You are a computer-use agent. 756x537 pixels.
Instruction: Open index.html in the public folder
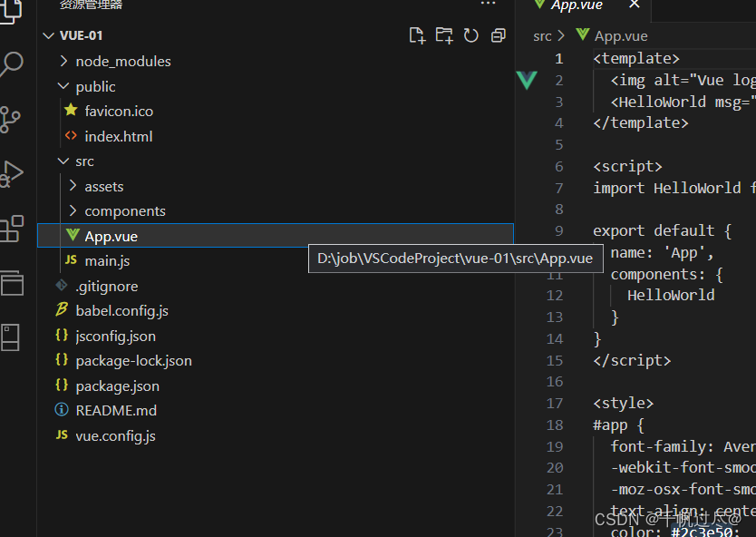pos(118,137)
